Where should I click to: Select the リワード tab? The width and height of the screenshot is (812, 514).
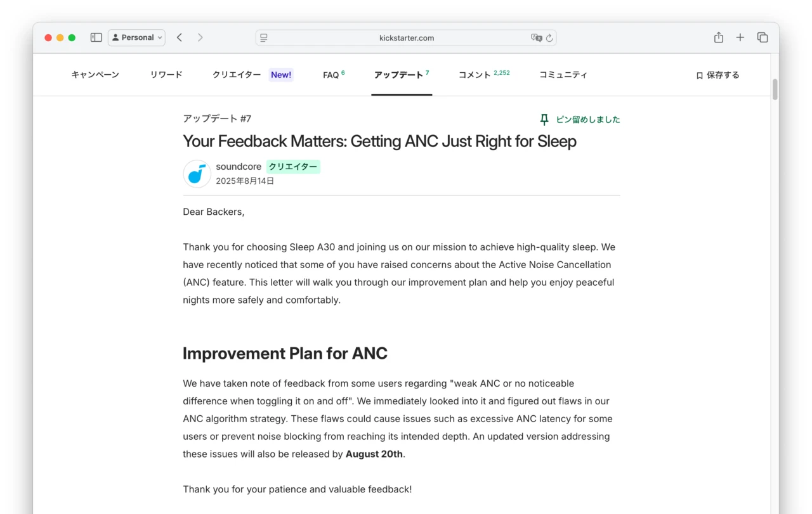[166, 74]
